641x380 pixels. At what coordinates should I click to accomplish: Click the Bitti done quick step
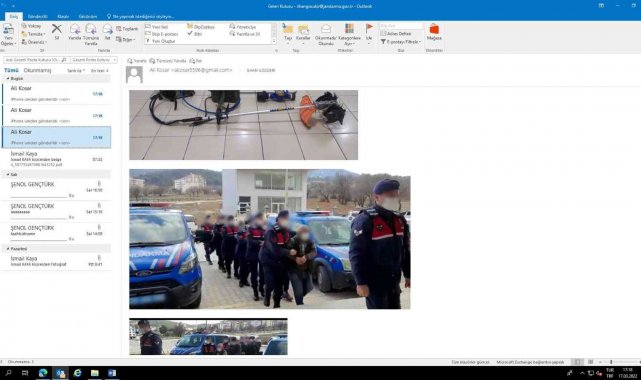[195, 34]
